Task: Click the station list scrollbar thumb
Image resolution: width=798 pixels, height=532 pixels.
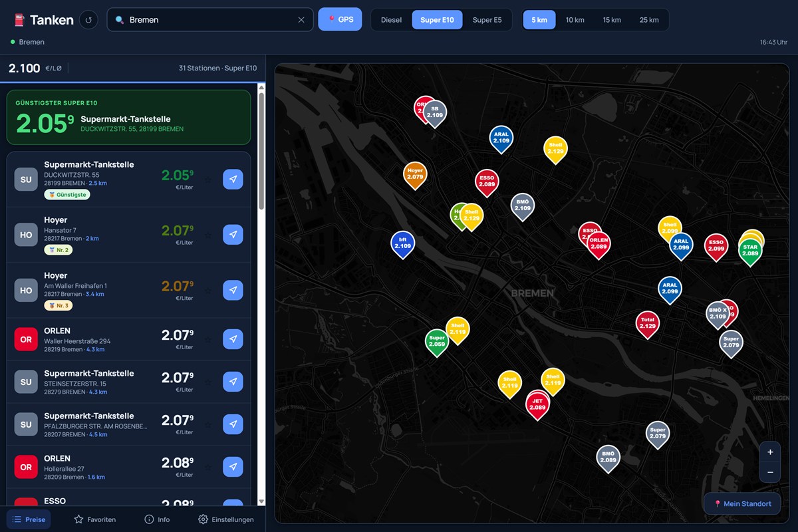Action: point(261,151)
